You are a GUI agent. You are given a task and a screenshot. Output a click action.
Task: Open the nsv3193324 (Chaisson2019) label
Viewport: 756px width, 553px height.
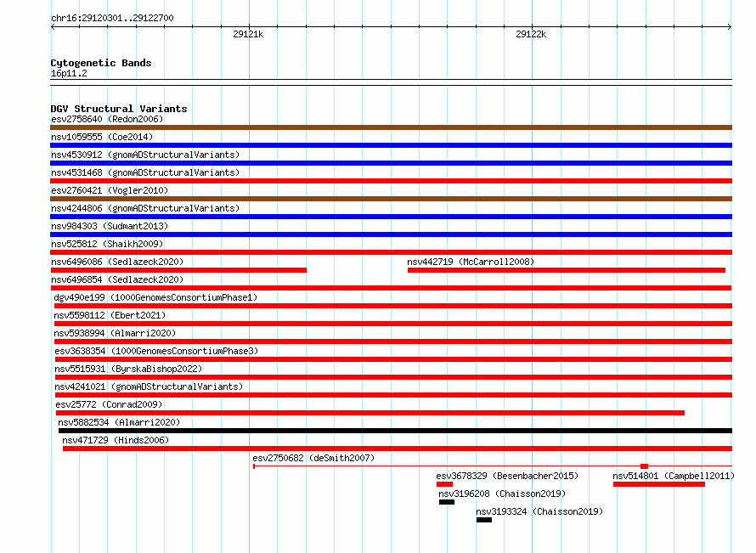click(539, 511)
